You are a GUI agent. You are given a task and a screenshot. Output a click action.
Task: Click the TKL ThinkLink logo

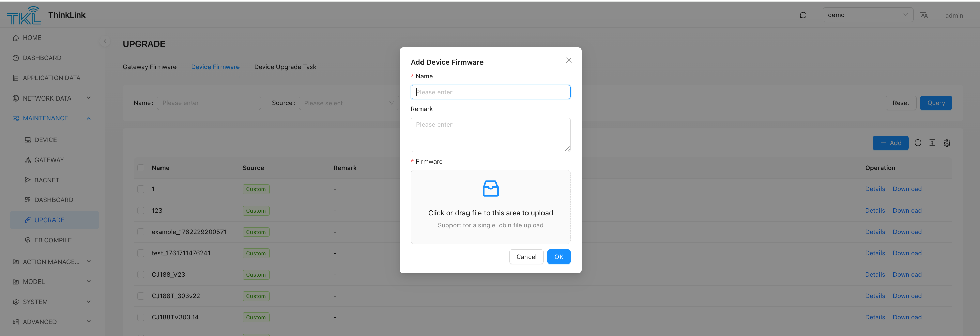pos(24,15)
